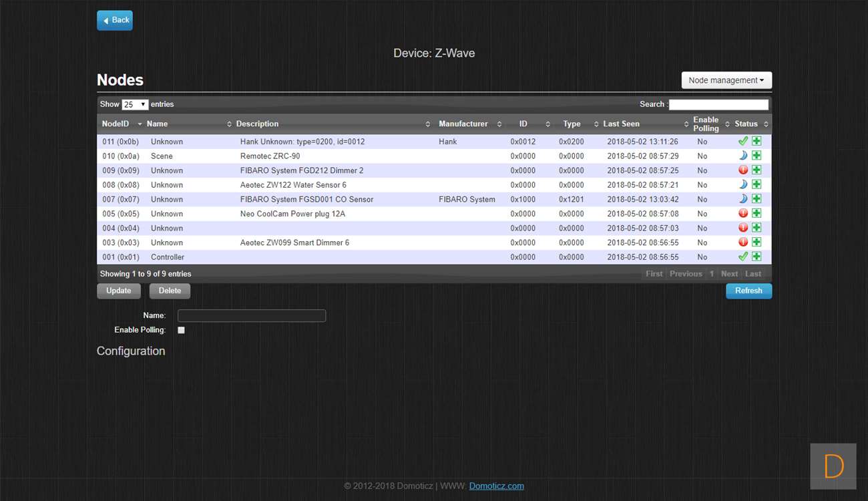This screenshot has height=501, width=868.
Task: Click red error icon for FIBARO Dimmer 2
Action: click(743, 170)
